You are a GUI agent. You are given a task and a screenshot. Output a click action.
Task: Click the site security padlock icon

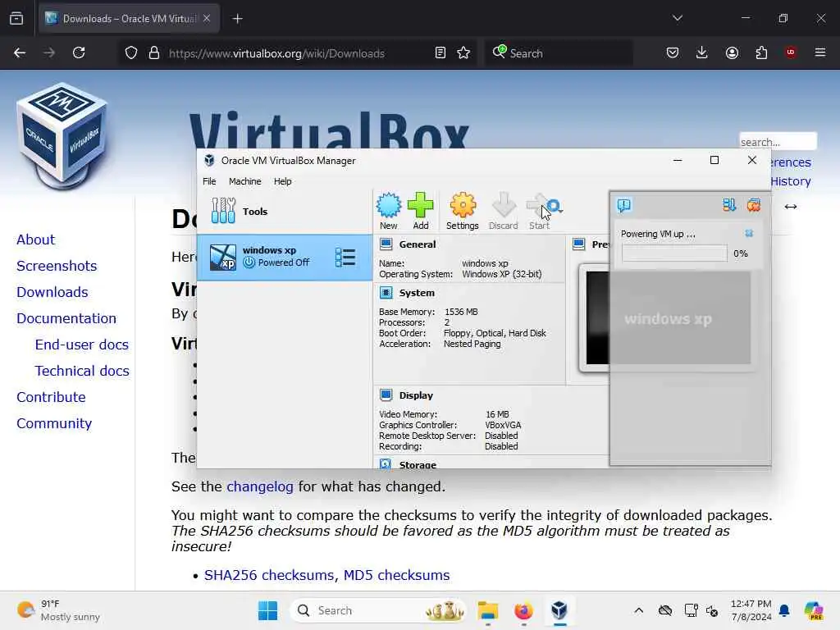coord(154,52)
